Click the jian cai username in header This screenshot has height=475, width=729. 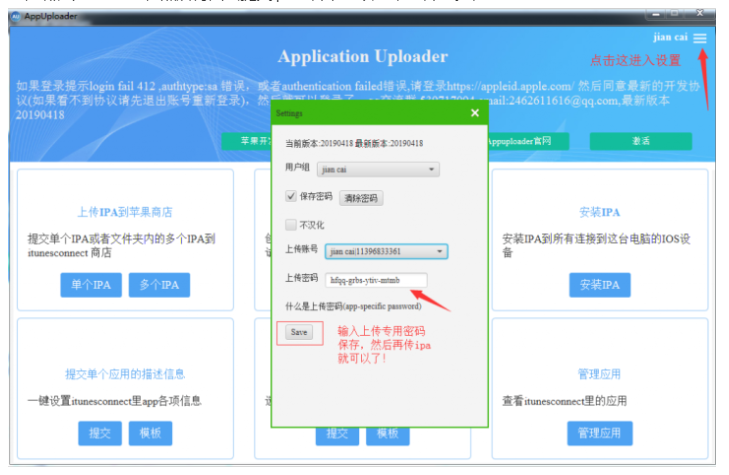click(x=670, y=37)
